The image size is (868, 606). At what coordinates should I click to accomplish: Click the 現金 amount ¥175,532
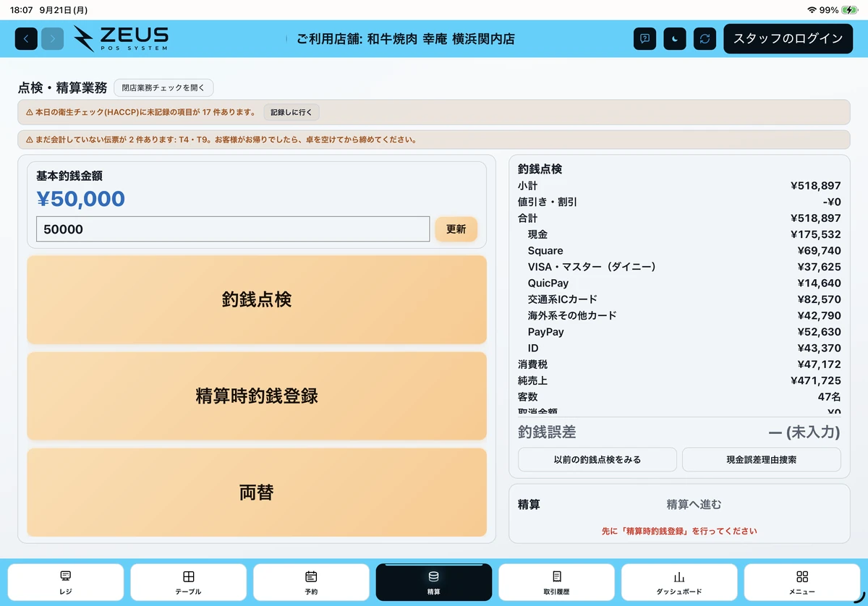[816, 234]
